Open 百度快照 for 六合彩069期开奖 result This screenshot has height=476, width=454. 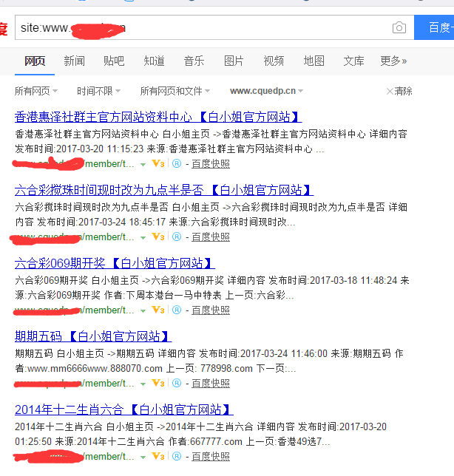coord(211,310)
